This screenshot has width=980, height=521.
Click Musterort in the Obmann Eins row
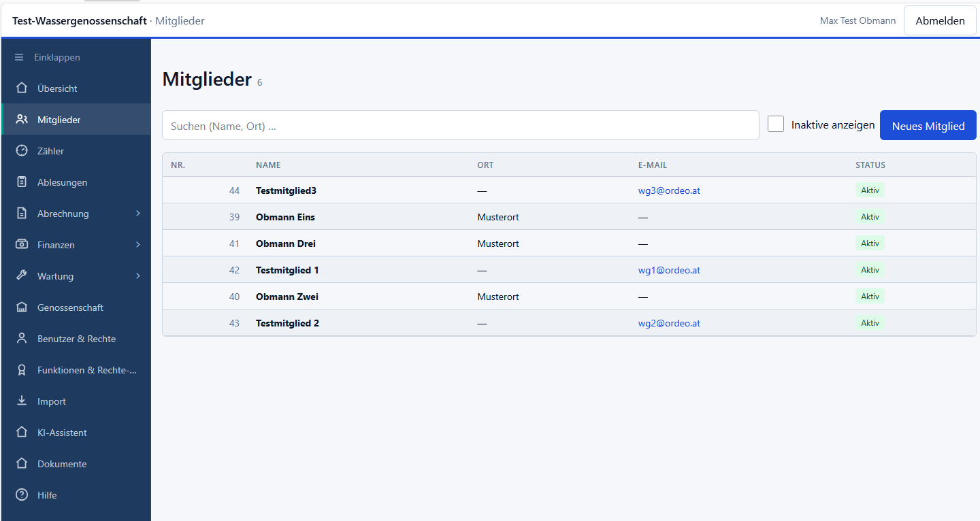click(x=498, y=217)
